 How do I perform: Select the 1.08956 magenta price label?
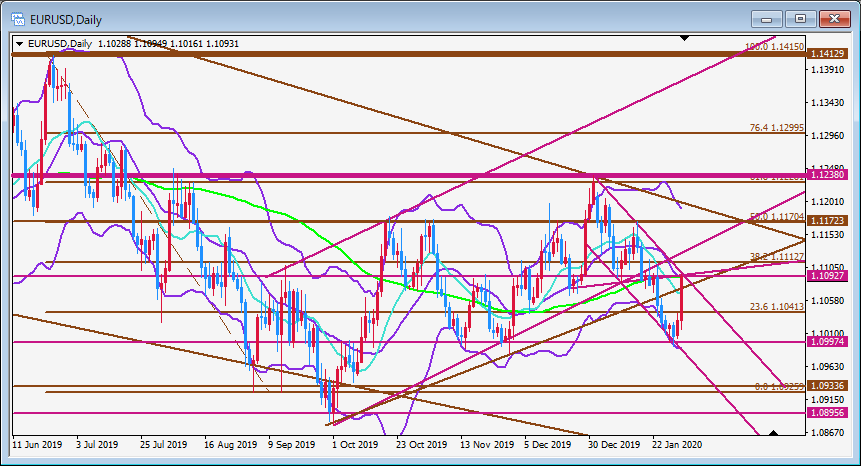(x=827, y=412)
